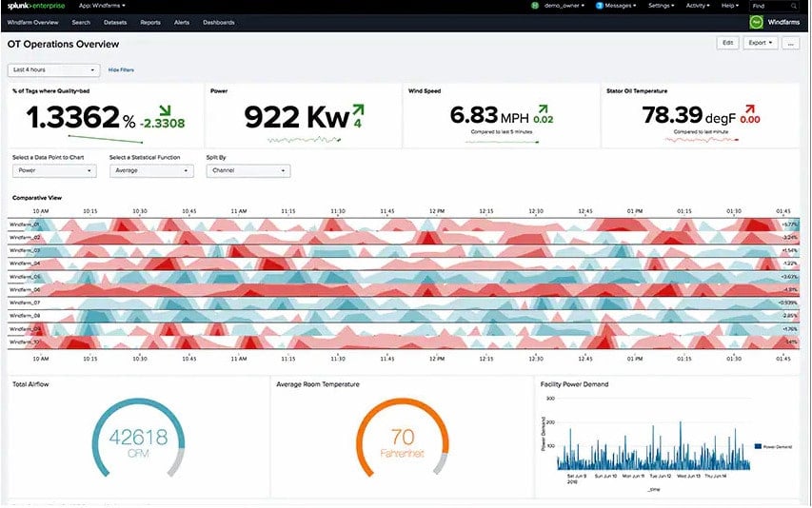812x508 pixels.
Task: Click the +5.77% value on Windfarm_01
Action: (x=790, y=225)
